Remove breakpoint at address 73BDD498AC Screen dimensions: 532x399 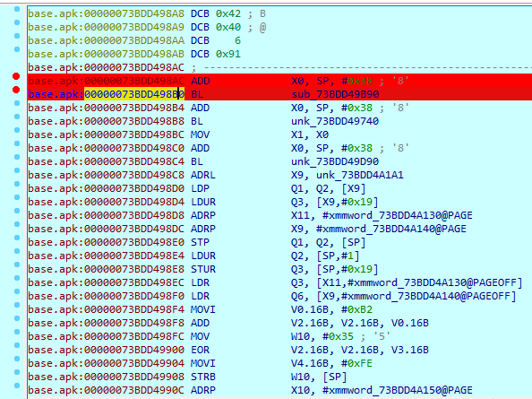(x=16, y=76)
